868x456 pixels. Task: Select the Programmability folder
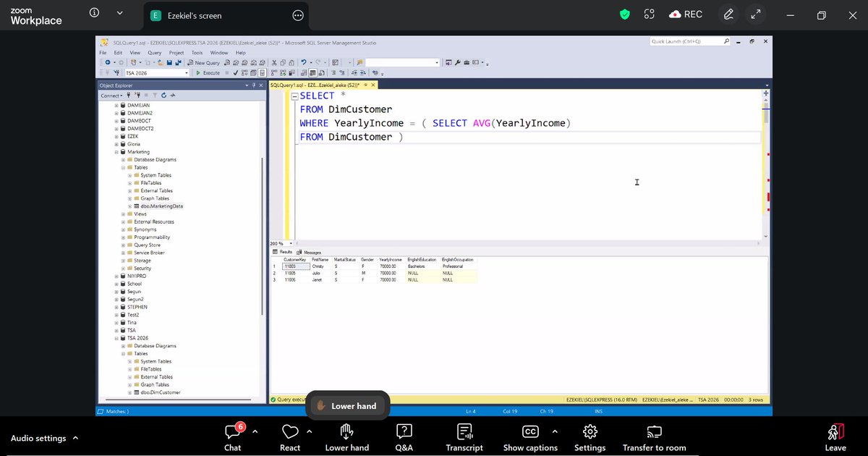(x=152, y=237)
